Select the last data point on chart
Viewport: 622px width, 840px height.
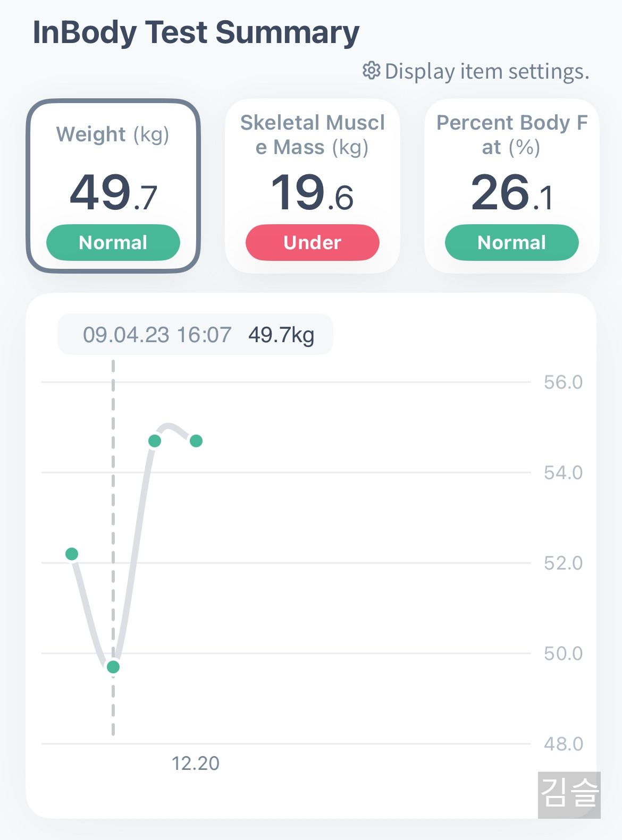pos(196,441)
